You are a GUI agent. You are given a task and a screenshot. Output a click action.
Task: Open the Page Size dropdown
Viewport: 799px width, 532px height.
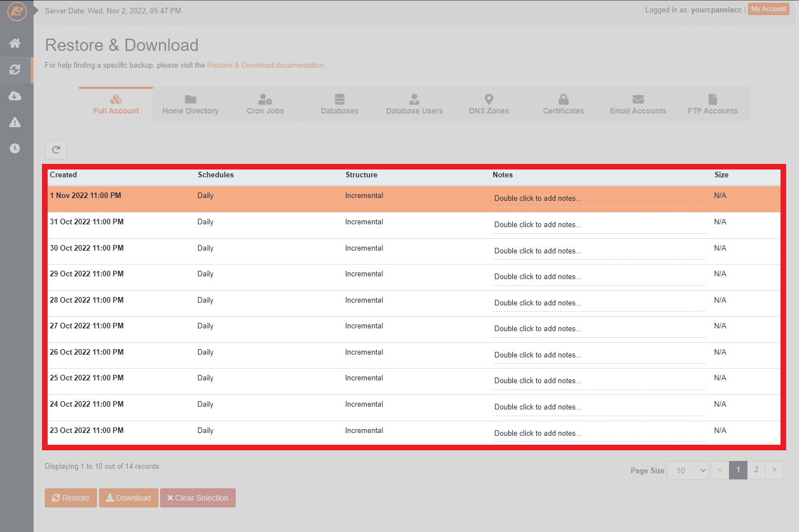point(687,470)
